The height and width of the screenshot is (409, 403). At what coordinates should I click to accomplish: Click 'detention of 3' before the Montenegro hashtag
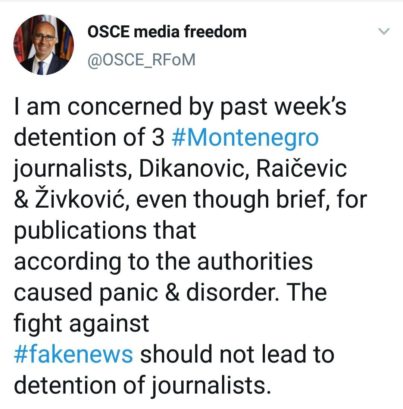pos(89,137)
